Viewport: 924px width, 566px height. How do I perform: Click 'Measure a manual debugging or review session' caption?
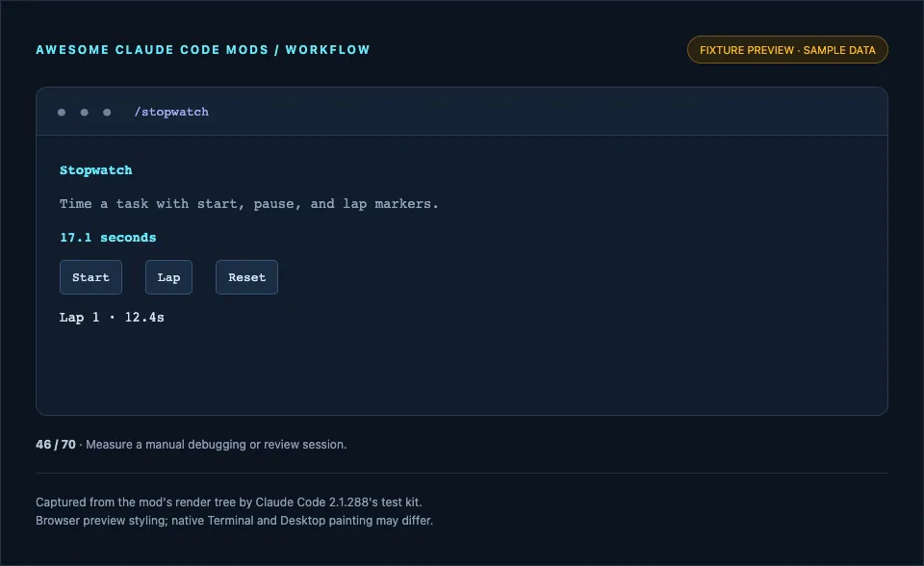[x=217, y=445]
